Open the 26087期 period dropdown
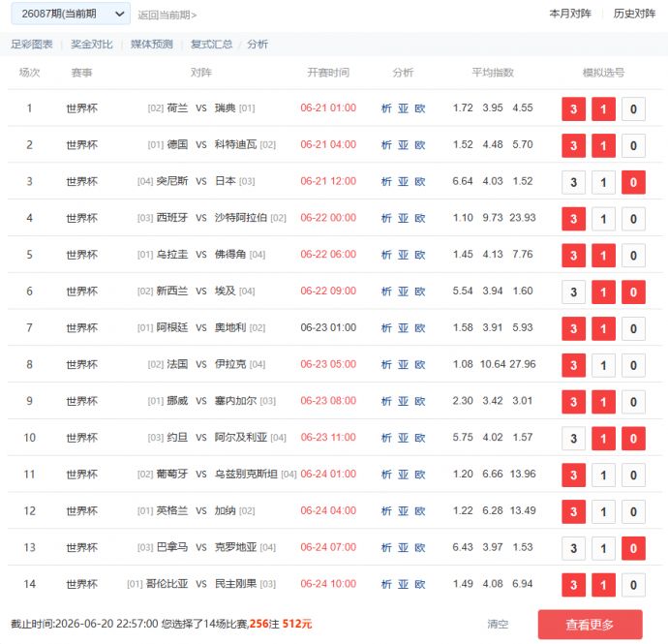This screenshot has width=668, height=644. point(71,14)
